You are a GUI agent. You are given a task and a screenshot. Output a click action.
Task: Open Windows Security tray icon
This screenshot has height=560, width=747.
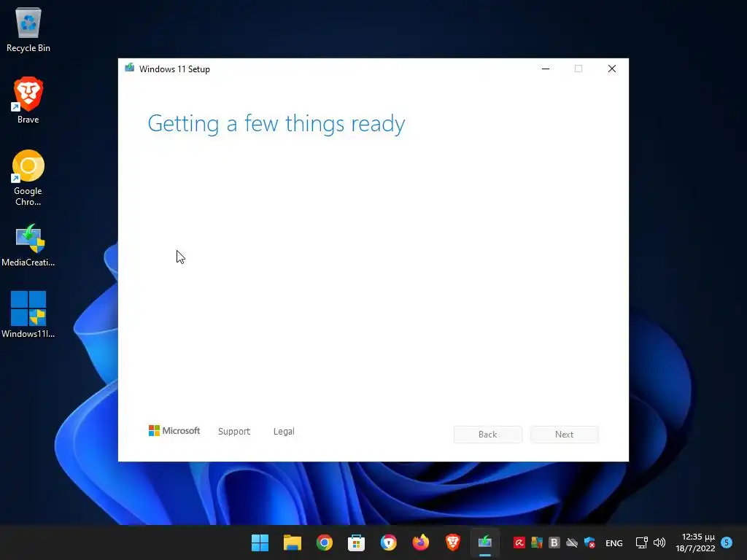click(x=589, y=542)
